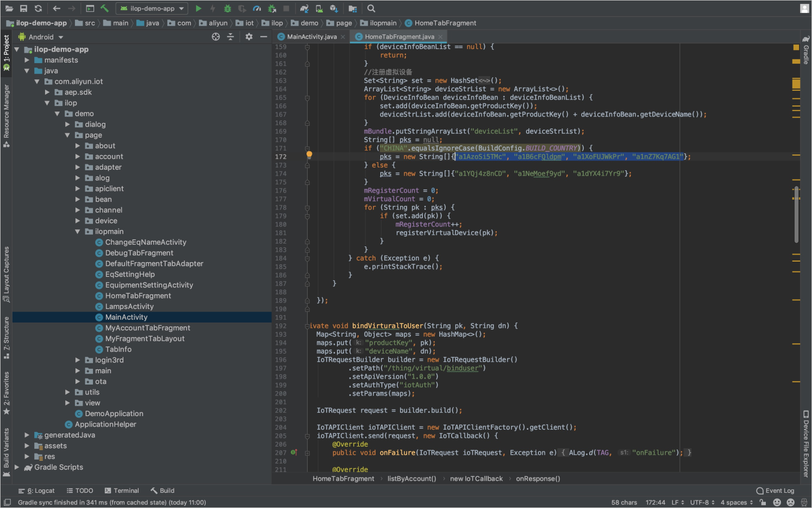The height and width of the screenshot is (508, 812).
Task: Click listByAccount() in the editor breadcrumb
Action: (x=411, y=479)
